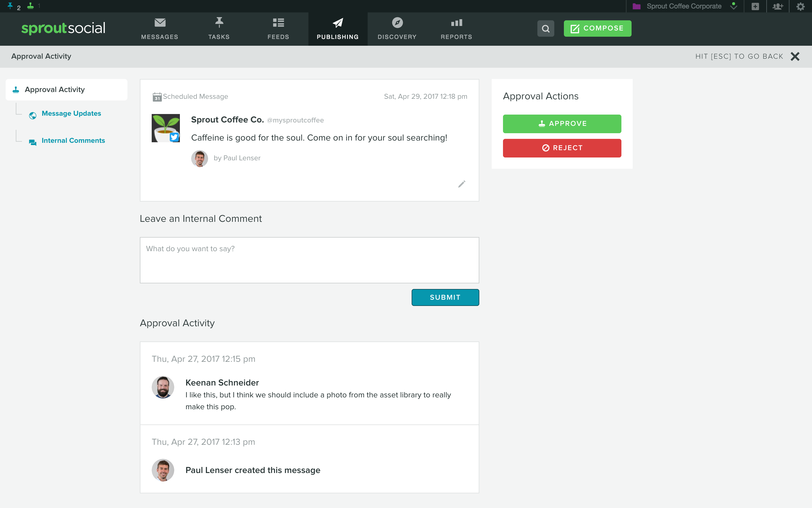This screenshot has height=508, width=812.
Task: Select the Publishing tab
Action: pyautogui.click(x=337, y=29)
